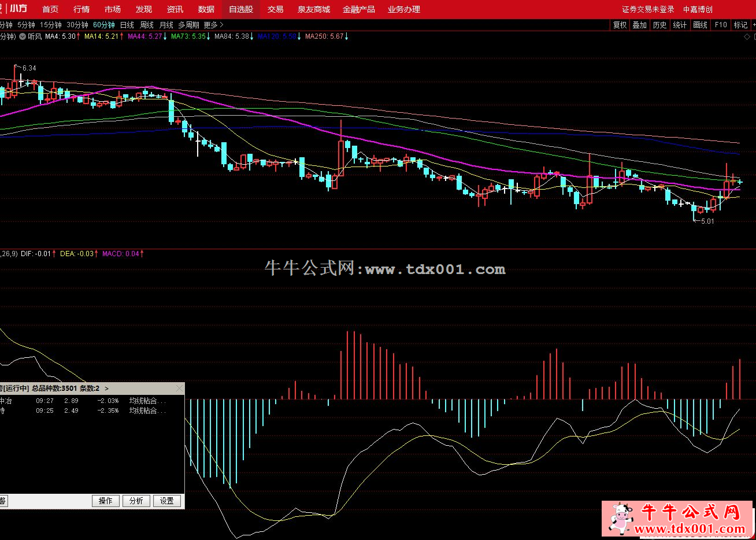Select the 60分钟 period tab
Screen dimensions: 756x540
click(x=104, y=25)
